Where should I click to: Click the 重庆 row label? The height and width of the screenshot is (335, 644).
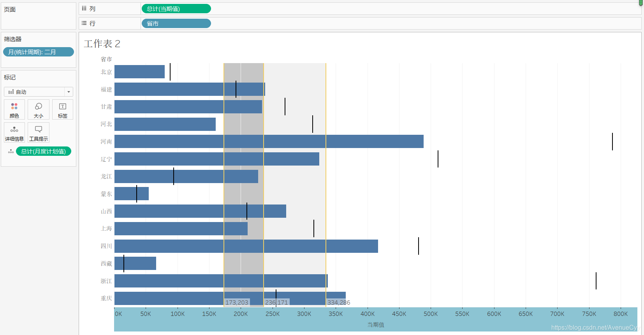pos(106,298)
